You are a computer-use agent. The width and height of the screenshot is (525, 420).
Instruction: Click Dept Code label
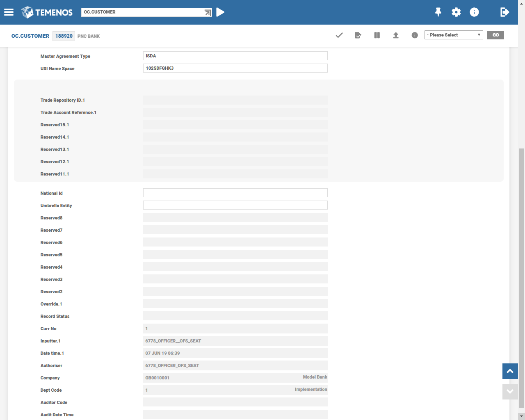pos(51,390)
